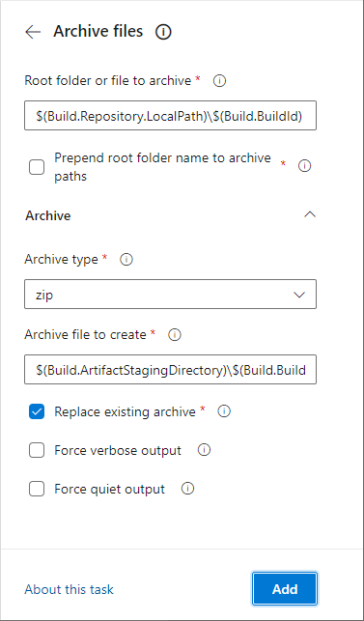
Task: Click the Add button
Action: coord(285,589)
